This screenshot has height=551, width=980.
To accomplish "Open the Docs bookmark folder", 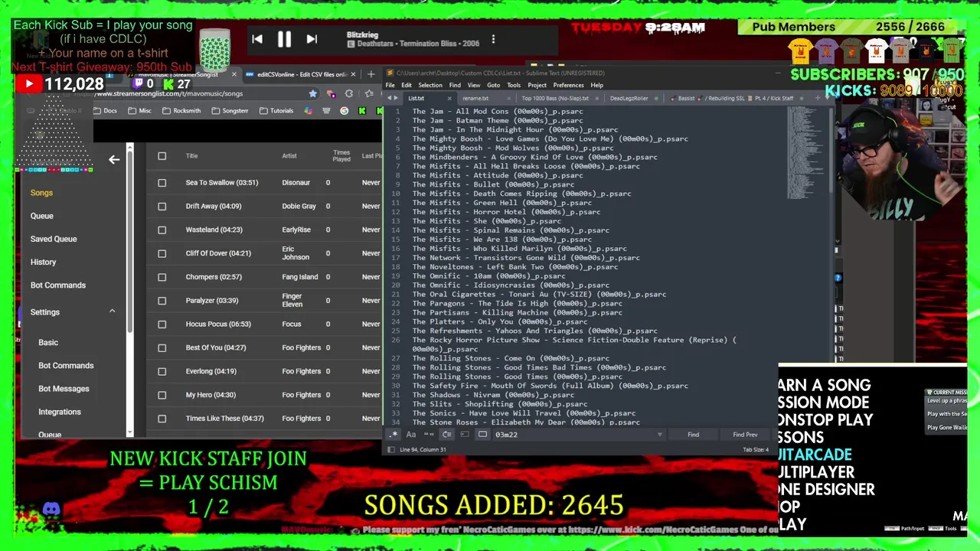I will coord(106,111).
